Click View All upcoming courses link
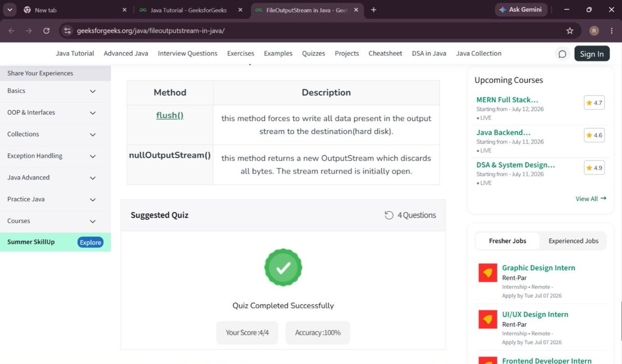The image size is (622, 364). coord(591,199)
